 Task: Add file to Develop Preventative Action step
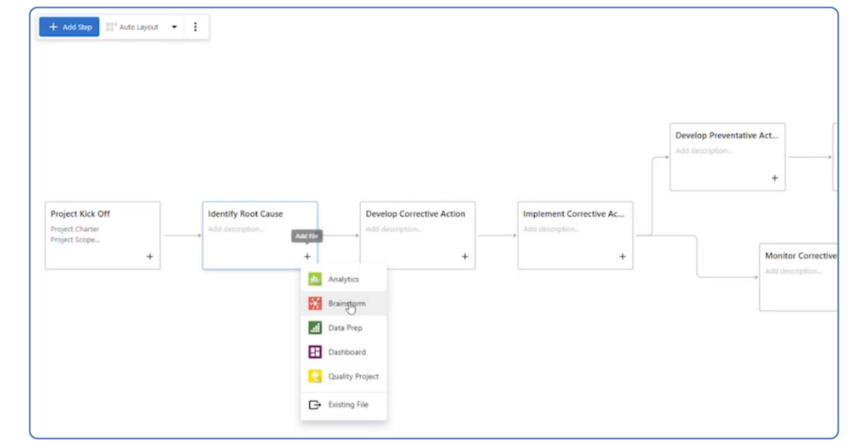click(774, 178)
